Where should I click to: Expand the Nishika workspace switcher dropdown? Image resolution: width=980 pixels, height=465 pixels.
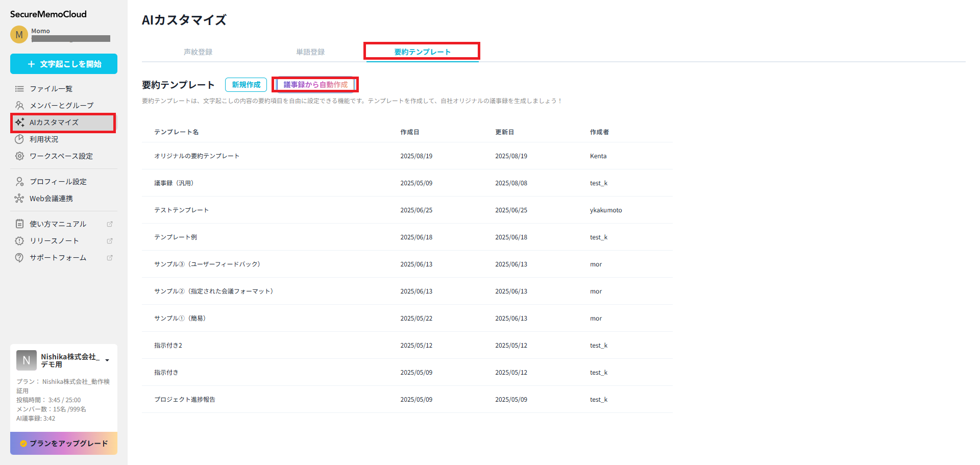point(107,360)
